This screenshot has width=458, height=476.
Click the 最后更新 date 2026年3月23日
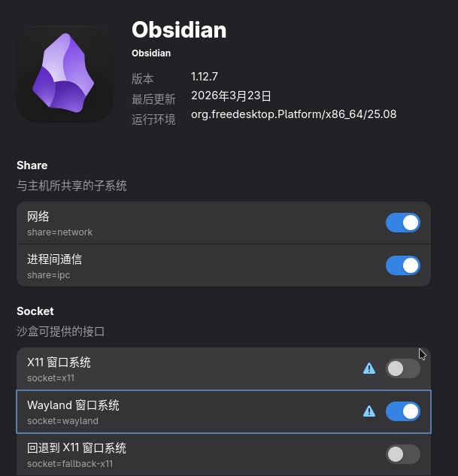click(x=231, y=96)
